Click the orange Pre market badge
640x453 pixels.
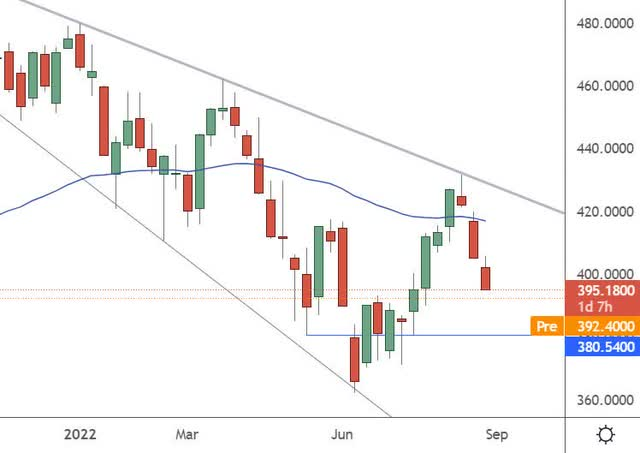pyautogui.click(x=546, y=326)
